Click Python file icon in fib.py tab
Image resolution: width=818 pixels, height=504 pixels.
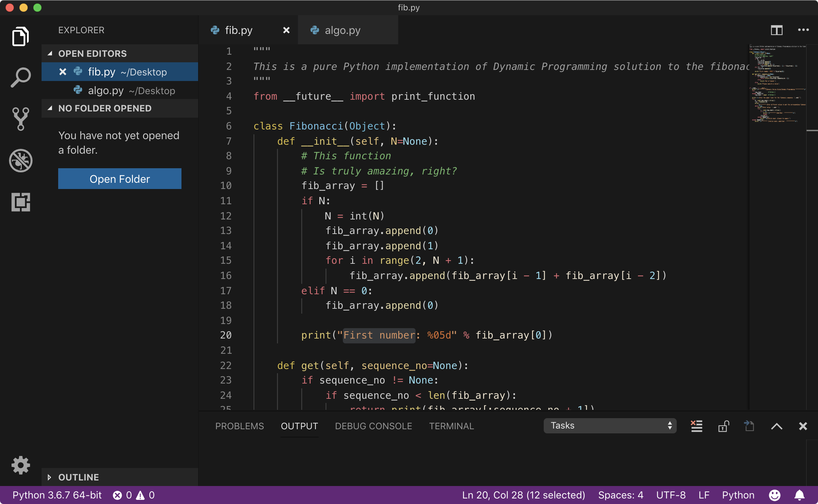[x=215, y=30]
